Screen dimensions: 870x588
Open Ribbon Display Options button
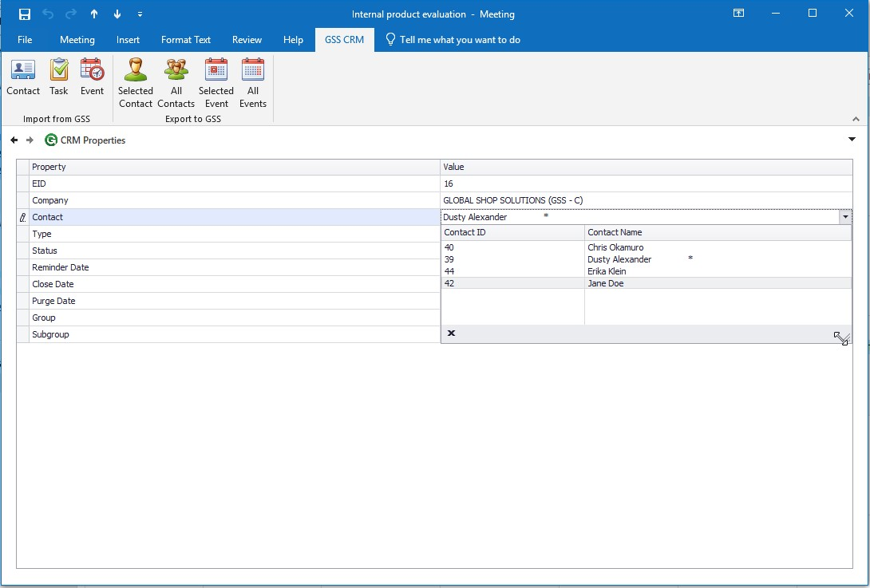[x=738, y=14]
